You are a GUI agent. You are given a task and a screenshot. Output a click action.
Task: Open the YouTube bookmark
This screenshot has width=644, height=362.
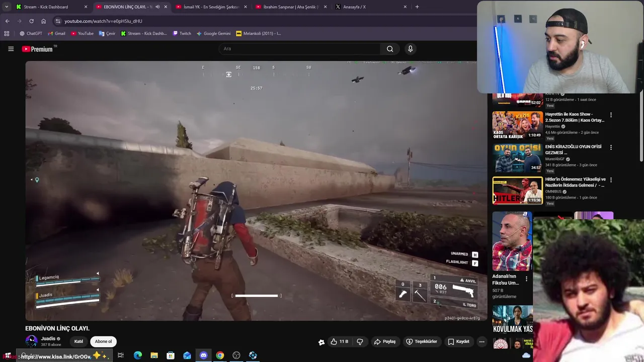pyautogui.click(x=82, y=34)
